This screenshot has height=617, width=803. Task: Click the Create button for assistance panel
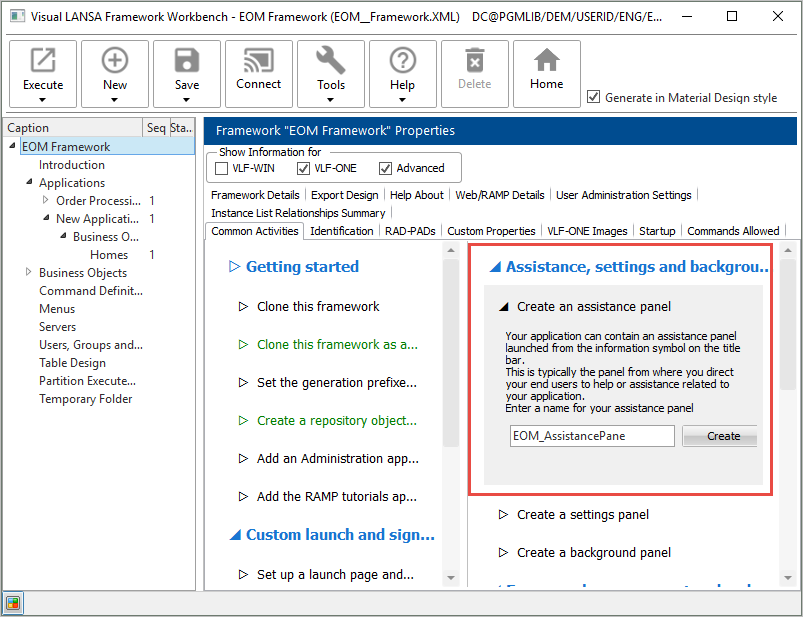coord(720,436)
